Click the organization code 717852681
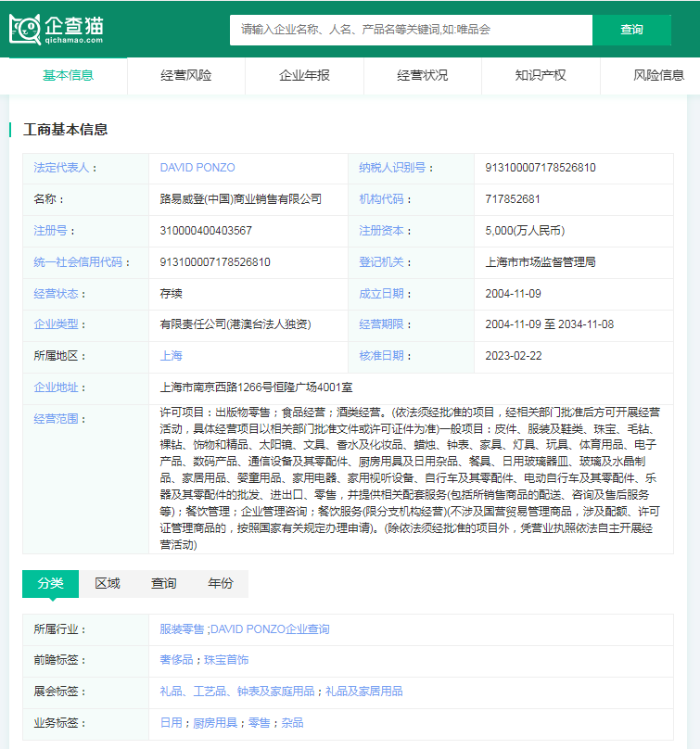Screen dimensions: 700x749 513,199
